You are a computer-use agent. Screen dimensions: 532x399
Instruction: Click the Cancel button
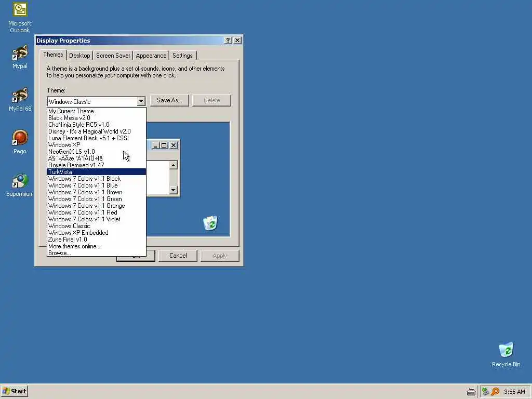[178, 256]
